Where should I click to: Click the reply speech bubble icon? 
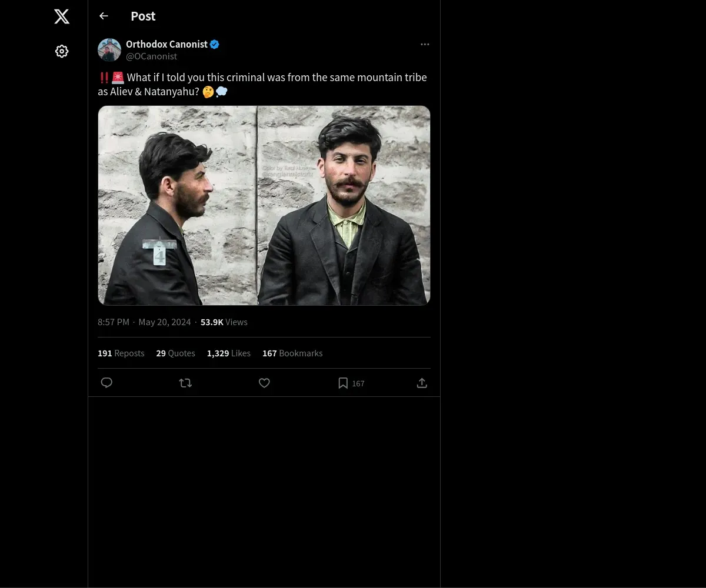[106, 383]
